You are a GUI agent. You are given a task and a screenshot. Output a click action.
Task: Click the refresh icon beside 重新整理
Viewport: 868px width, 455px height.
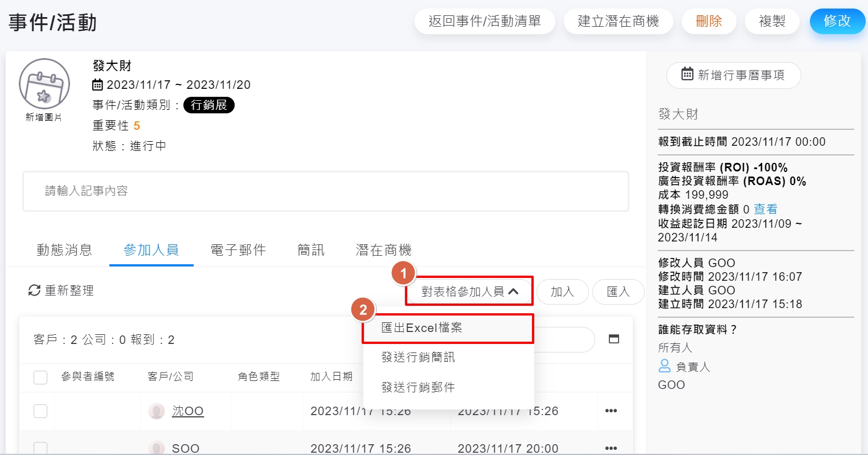click(x=34, y=290)
